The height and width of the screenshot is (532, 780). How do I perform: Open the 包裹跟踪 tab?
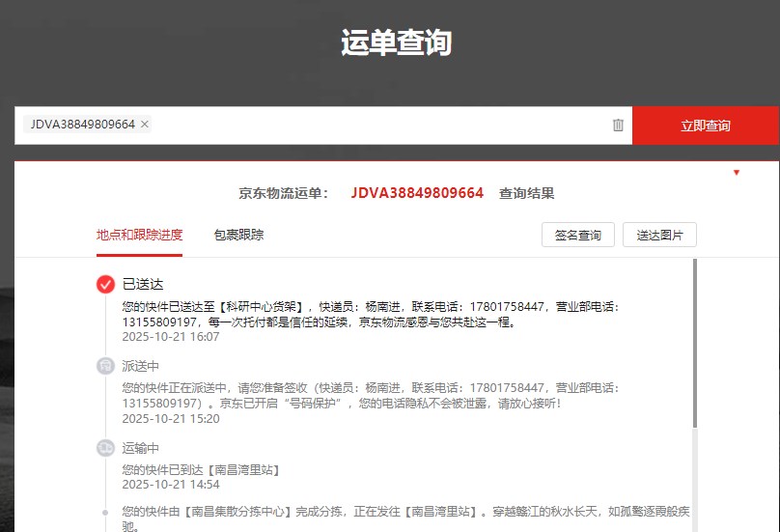tap(238, 235)
